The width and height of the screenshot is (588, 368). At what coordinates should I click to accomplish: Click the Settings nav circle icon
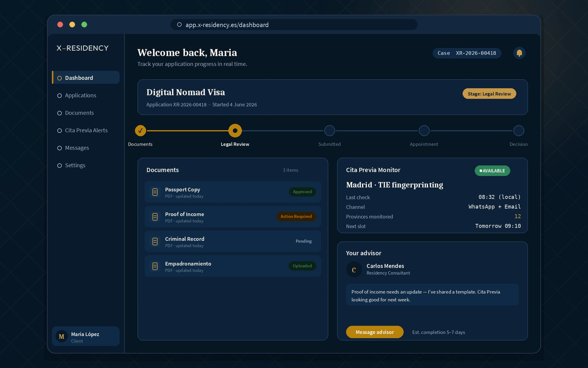[x=59, y=166]
